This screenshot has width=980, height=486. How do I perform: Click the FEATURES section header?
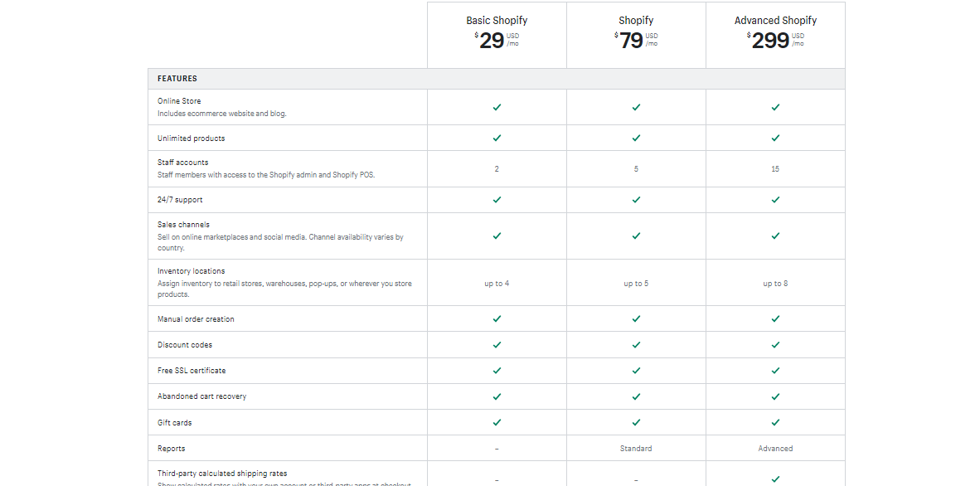click(177, 79)
